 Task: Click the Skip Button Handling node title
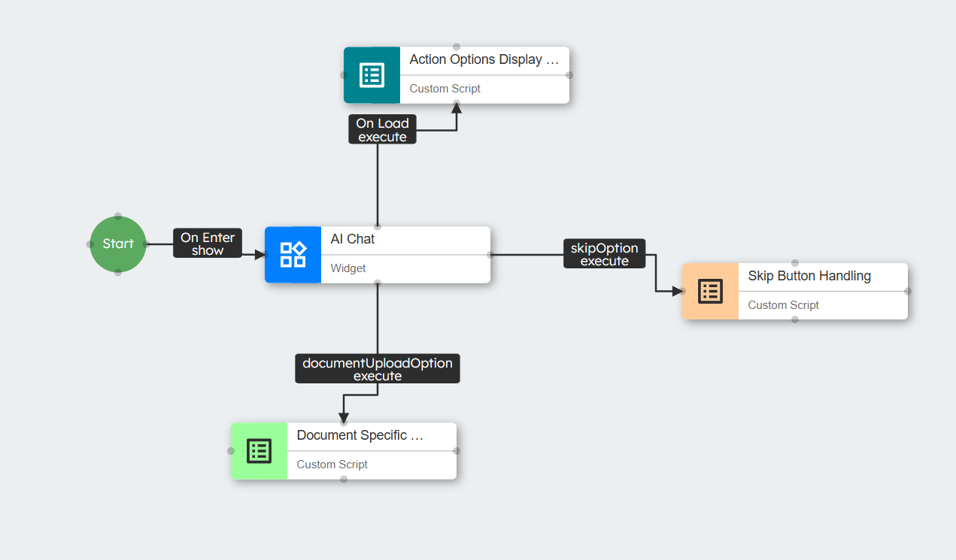pyautogui.click(x=809, y=276)
